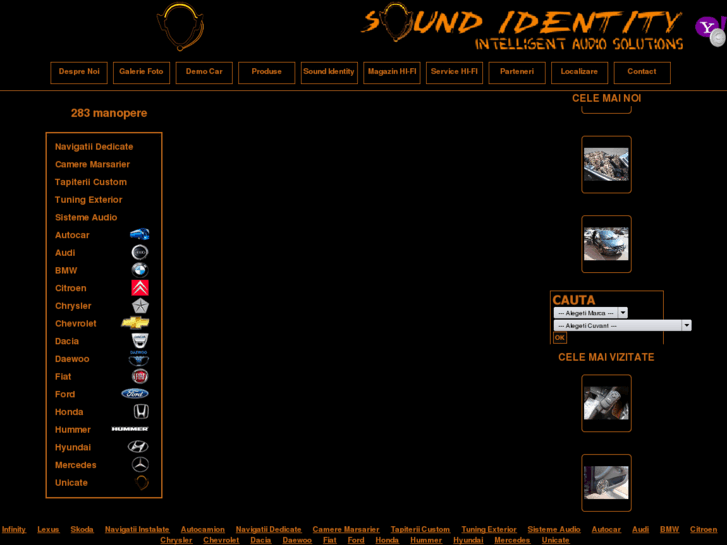Click the Skoda footer link
Viewport: 727px width, 545px height.
[x=82, y=529]
